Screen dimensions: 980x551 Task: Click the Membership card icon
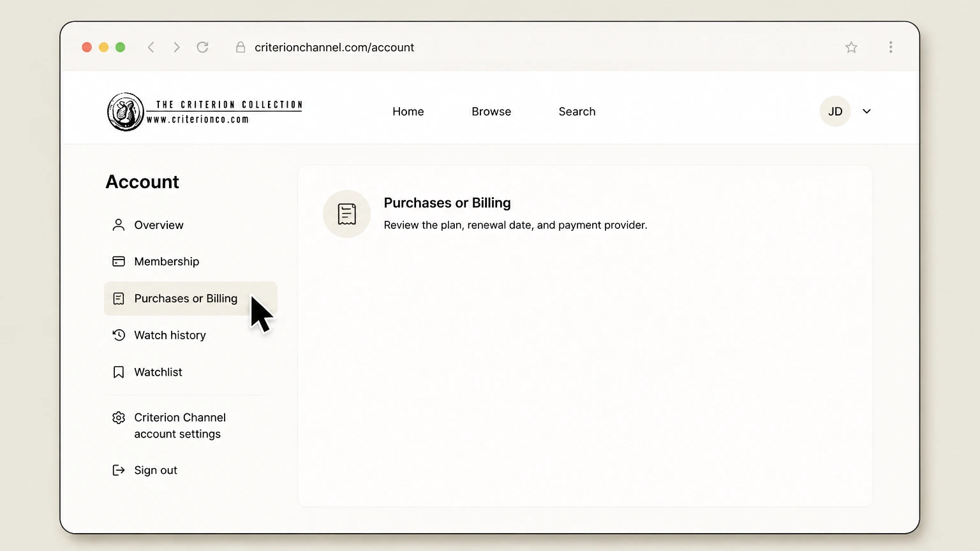119,261
